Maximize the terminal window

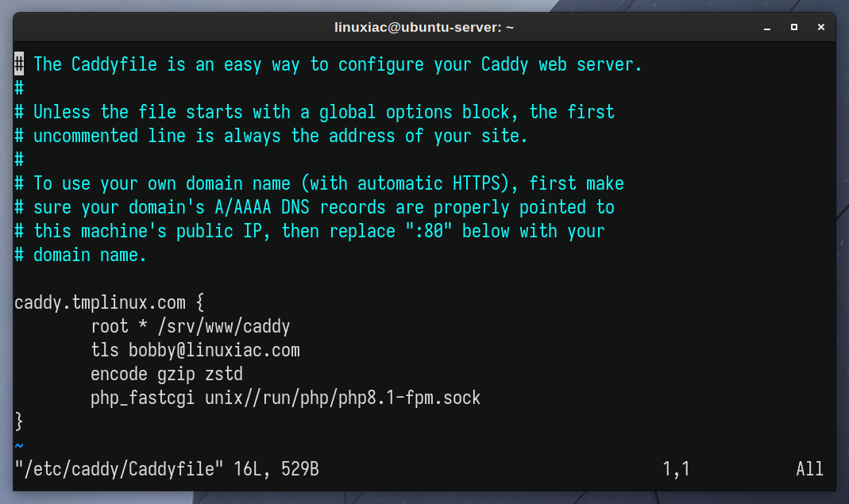(x=793, y=27)
